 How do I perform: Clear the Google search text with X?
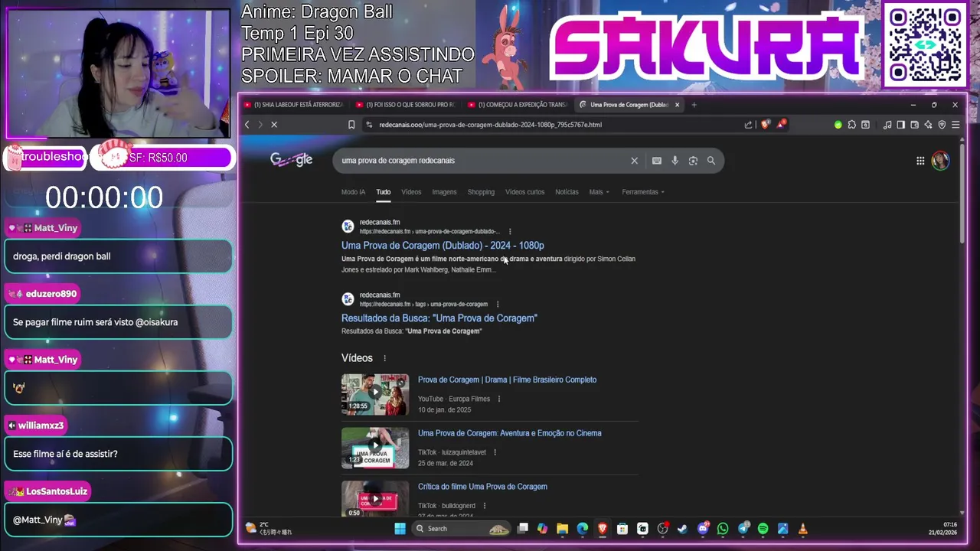[634, 161]
